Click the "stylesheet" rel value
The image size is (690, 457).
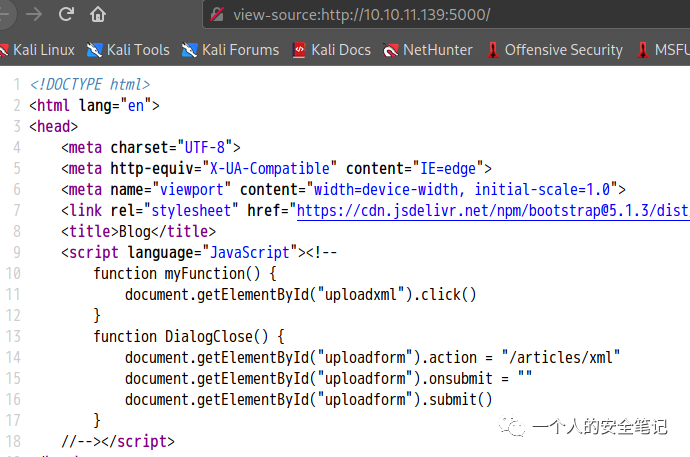click(x=191, y=211)
